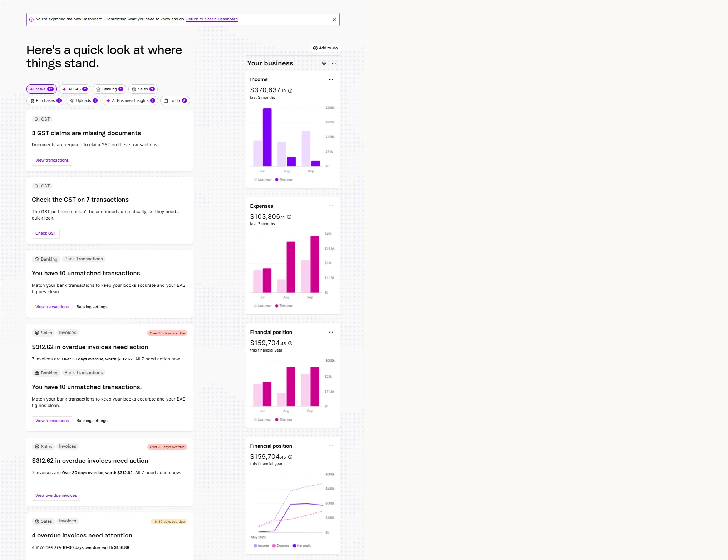Click the Over 30 days overdue badge on the first Sales card
Screen dimensions: 728x560
pos(167,333)
